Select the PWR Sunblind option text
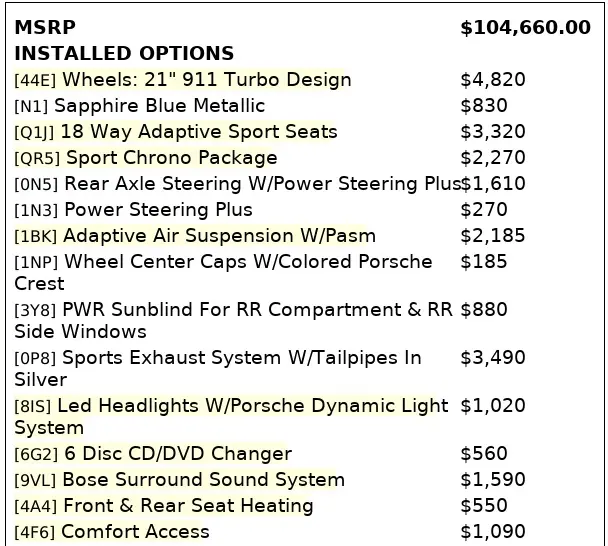608x546 pixels. click(x=257, y=310)
